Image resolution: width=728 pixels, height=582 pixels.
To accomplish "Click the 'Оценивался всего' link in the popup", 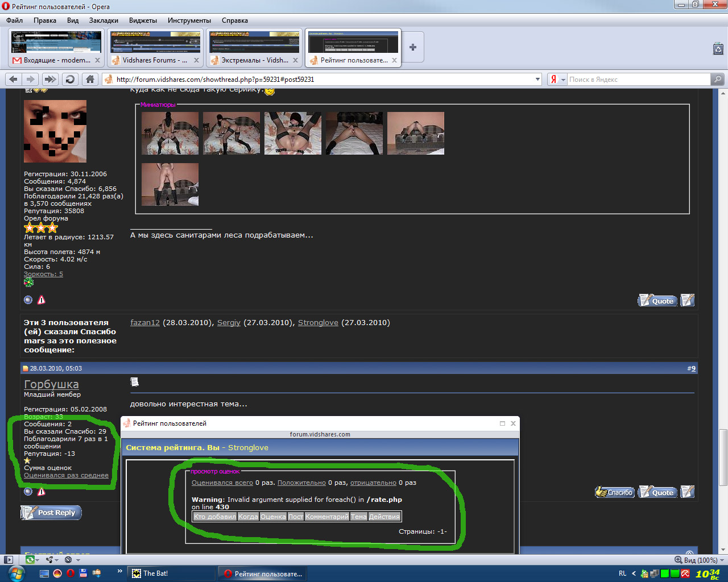I will (222, 483).
